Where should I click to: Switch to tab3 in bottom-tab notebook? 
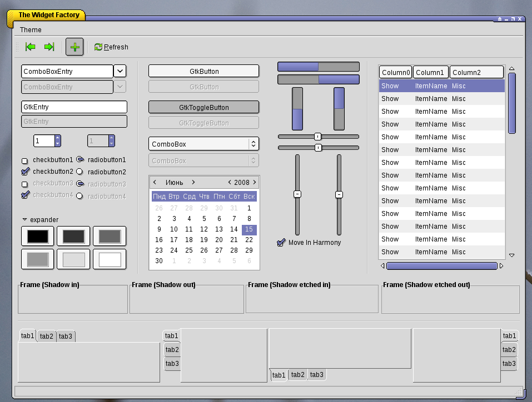pos(316,375)
